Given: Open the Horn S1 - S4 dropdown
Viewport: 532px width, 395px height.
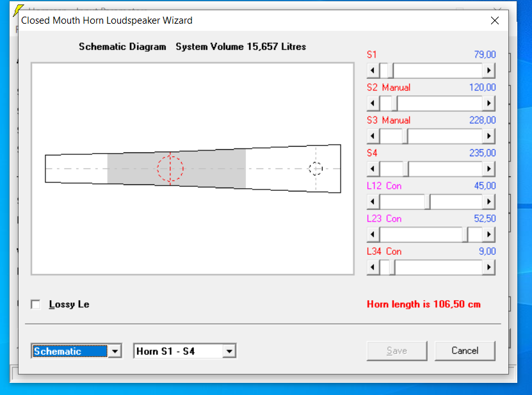Looking at the screenshot, I should [229, 351].
